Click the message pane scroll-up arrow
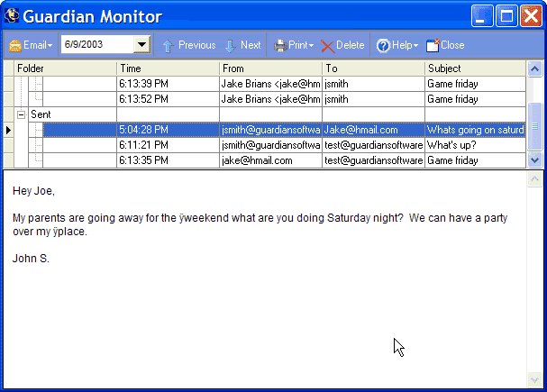Image resolution: width=547 pixels, height=392 pixels. [x=534, y=179]
